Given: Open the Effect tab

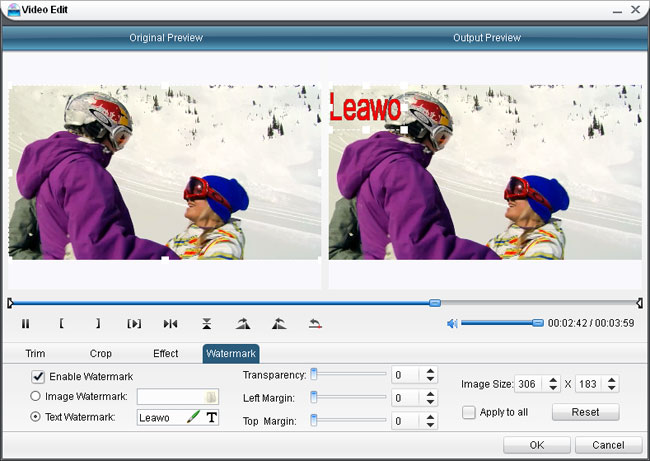Looking at the screenshot, I should (x=165, y=354).
